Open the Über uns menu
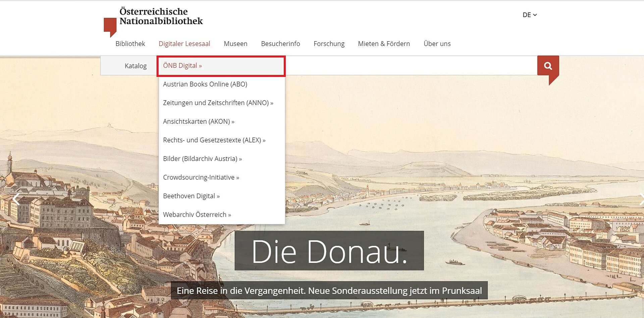This screenshot has width=644, height=318. click(x=437, y=44)
